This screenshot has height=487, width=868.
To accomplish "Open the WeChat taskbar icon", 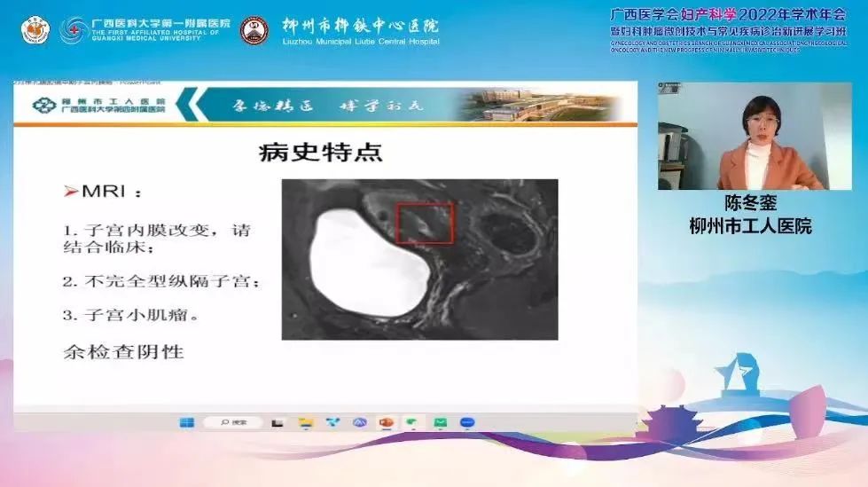I will coord(412,423).
